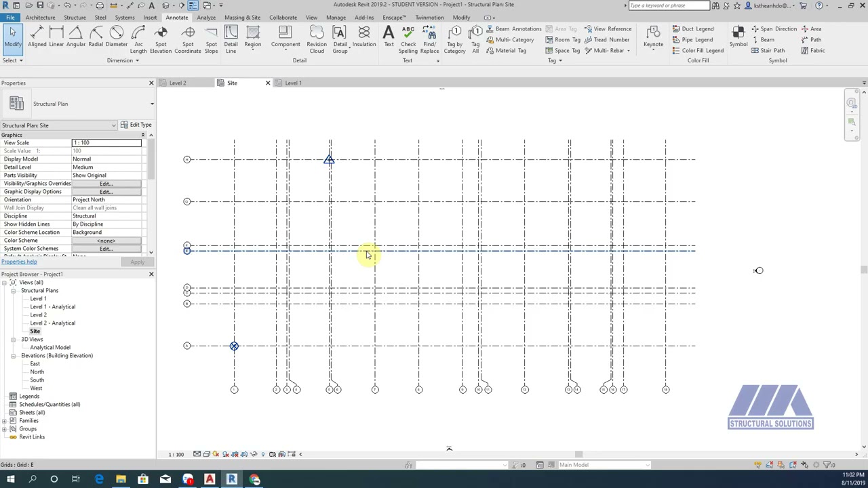Viewport: 868px width, 488px height.
Task: Collapse the Structural Plans tree node
Action: [x=13, y=291]
